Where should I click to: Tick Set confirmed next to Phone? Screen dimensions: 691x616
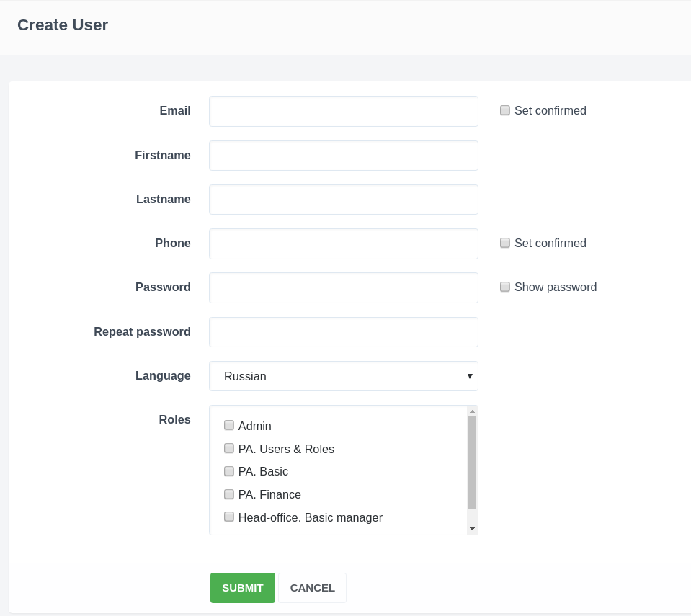pos(505,243)
